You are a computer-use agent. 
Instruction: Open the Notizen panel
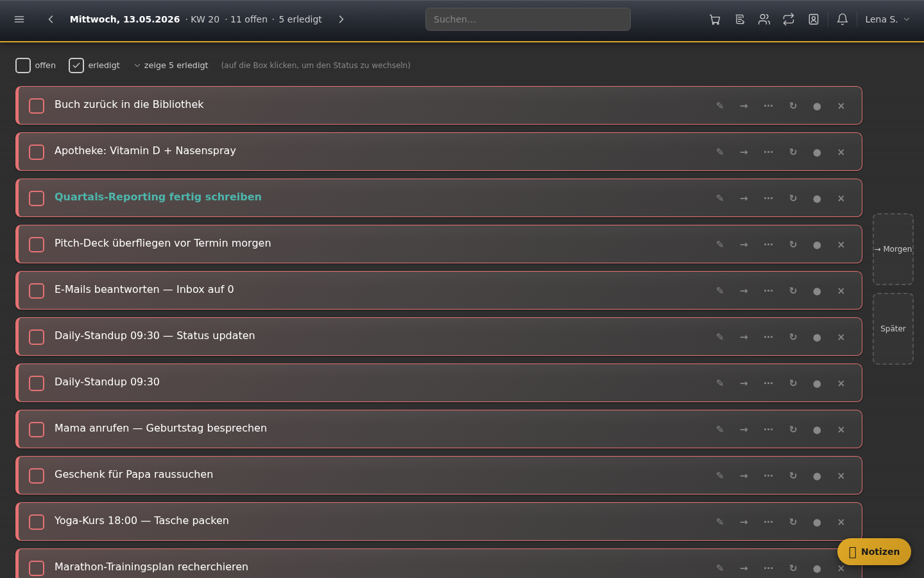pos(874,552)
